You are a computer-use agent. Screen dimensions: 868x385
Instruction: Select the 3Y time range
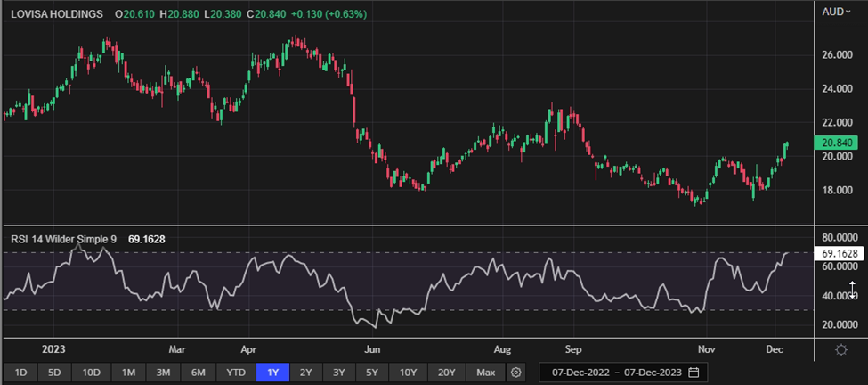(339, 373)
